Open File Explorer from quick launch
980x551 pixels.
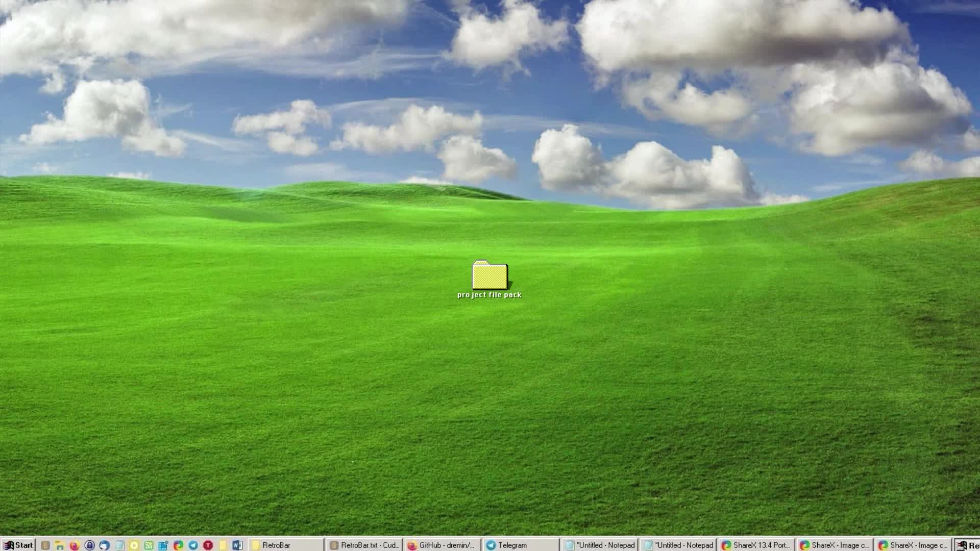pyautogui.click(x=60, y=545)
